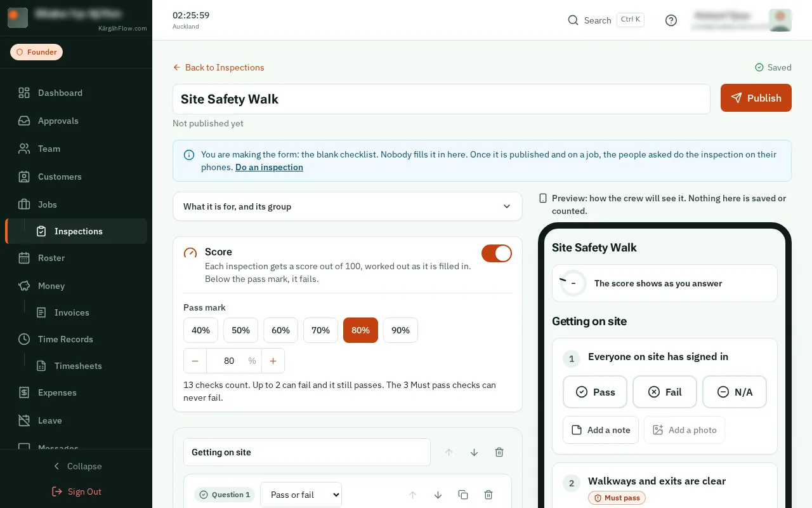Move Getting on site section up

pos(449,452)
